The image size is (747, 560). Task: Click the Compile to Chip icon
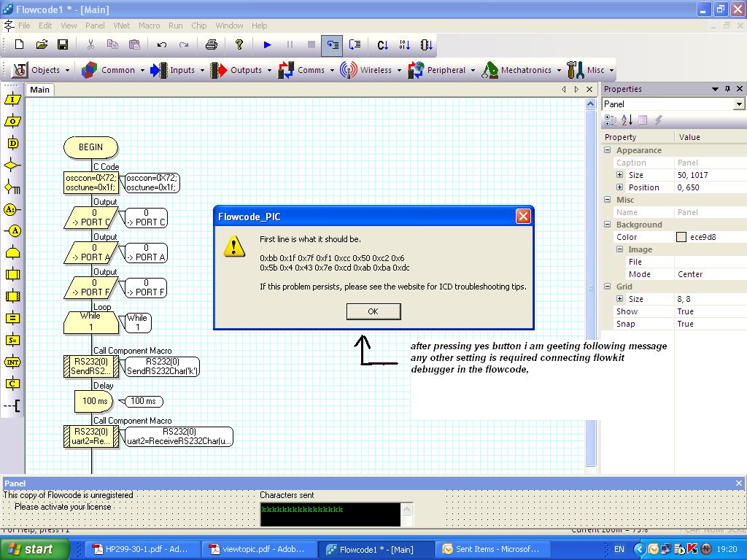click(x=426, y=44)
